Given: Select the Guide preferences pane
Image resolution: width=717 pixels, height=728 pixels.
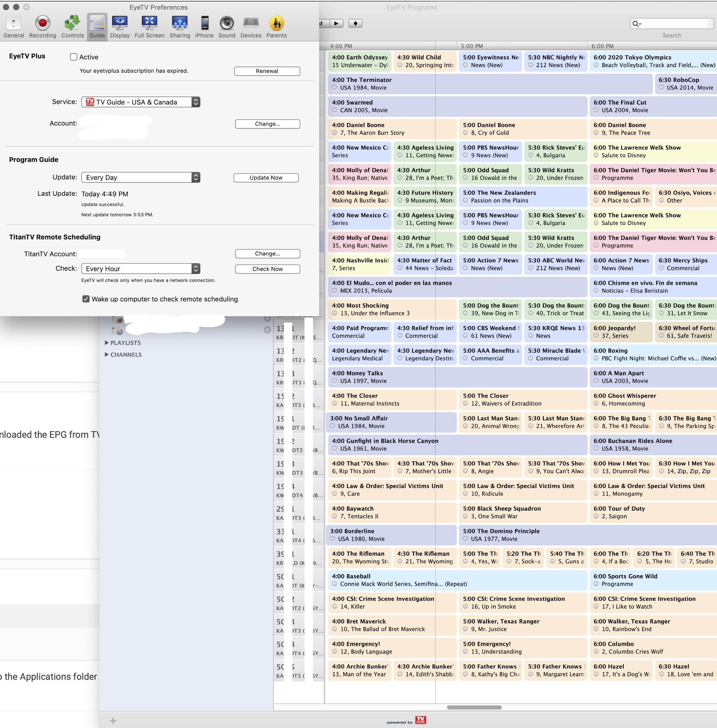Looking at the screenshot, I should pyautogui.click(x=97, y=27).
